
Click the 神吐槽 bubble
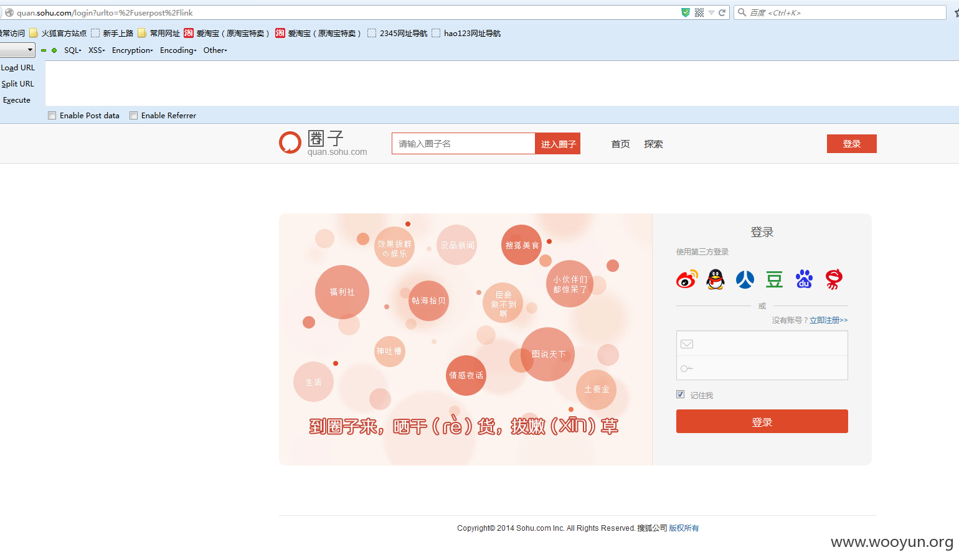coord(389,352)
